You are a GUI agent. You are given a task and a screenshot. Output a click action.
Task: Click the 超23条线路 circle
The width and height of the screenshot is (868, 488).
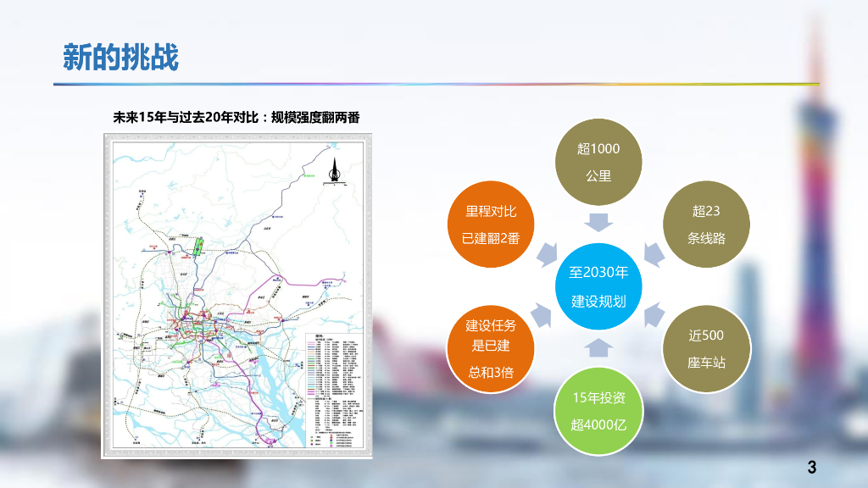(706, 224)
